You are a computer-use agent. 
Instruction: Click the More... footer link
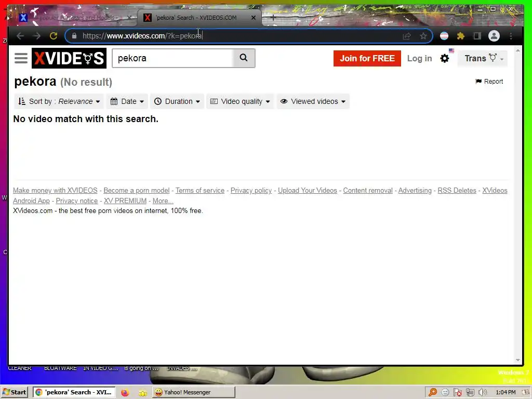click(163, 201)
